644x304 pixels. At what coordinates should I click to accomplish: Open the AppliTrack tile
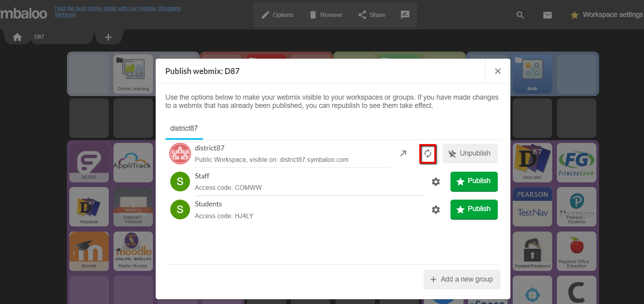(133, 162)
